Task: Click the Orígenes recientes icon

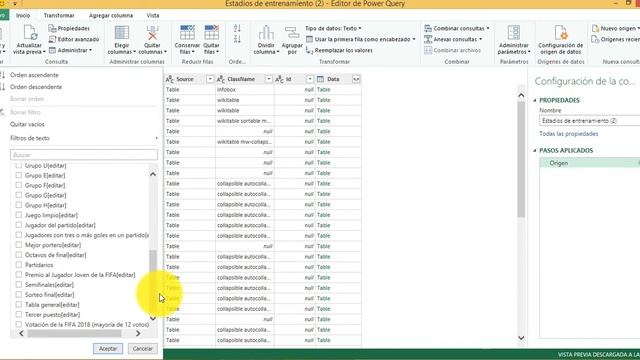Action: [x=596, y=39]
